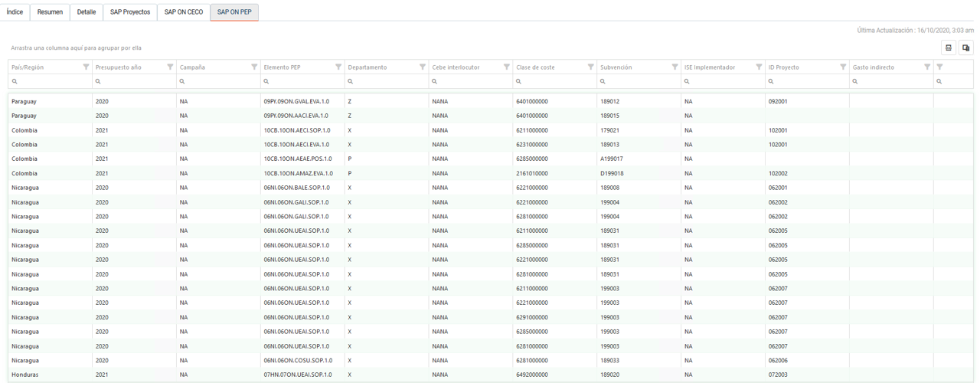Click cost class value 6291000000
Viewport: 980px width, 383px height.
coord(555,317)
